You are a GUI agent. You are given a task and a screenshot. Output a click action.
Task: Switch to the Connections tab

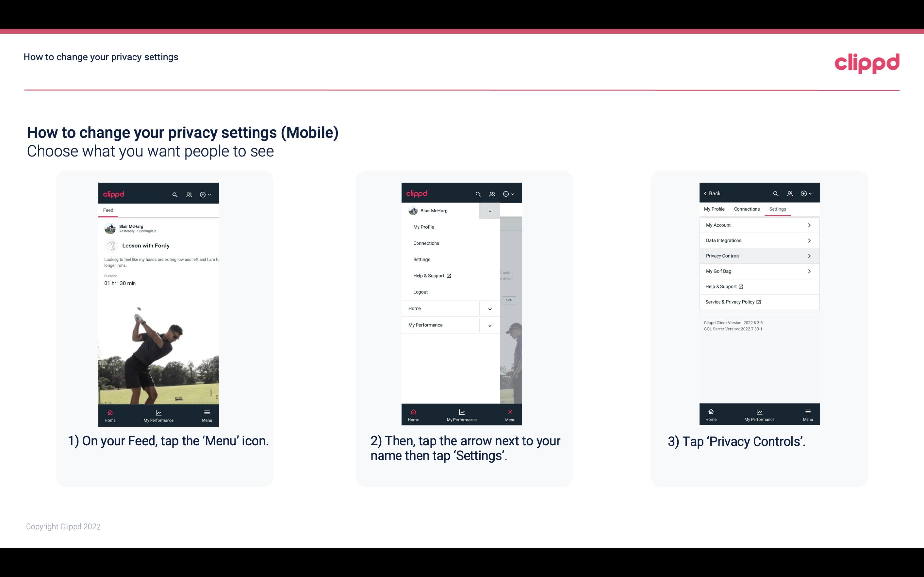746,209
